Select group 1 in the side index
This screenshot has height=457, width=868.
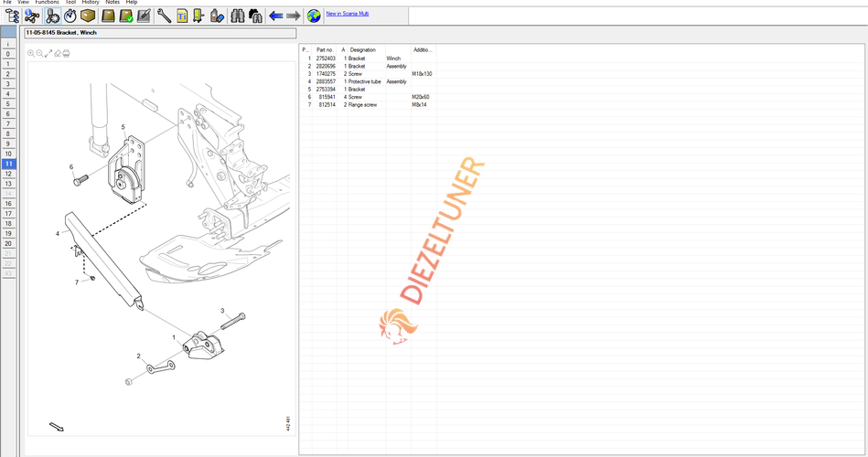(x=8, y=64)
